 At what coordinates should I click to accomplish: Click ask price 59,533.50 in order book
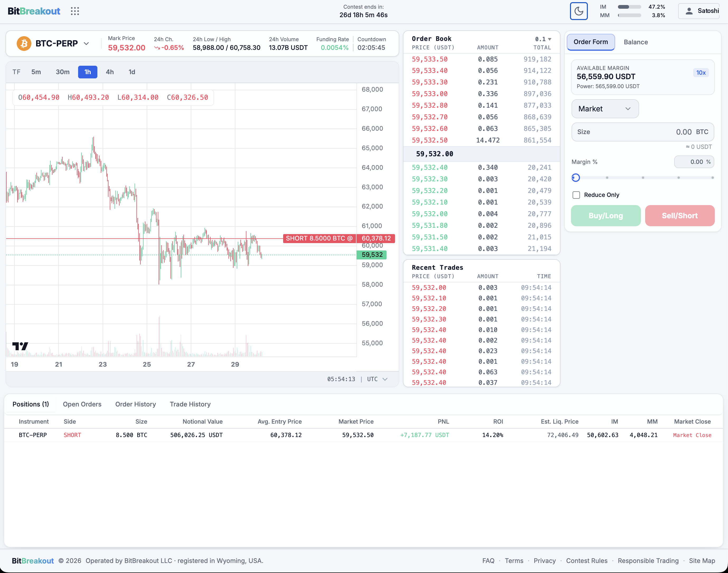tap(430, 59)
